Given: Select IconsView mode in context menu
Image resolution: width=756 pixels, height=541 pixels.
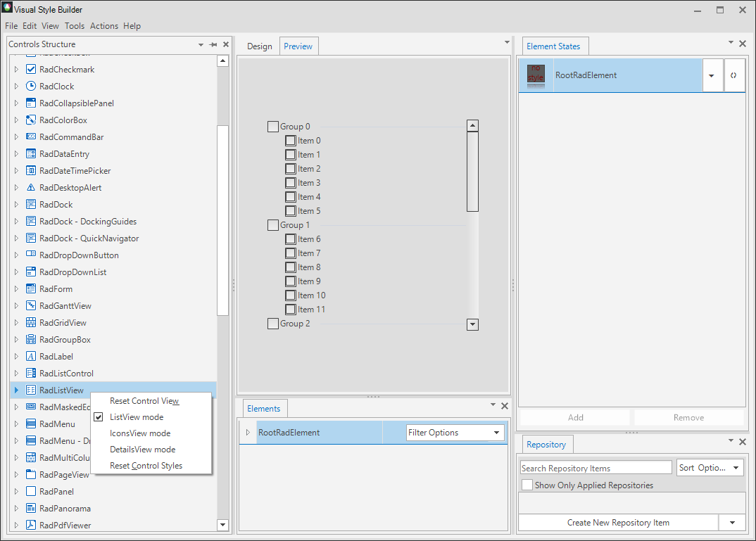Looking at the screenshot, I should (140, 433).
